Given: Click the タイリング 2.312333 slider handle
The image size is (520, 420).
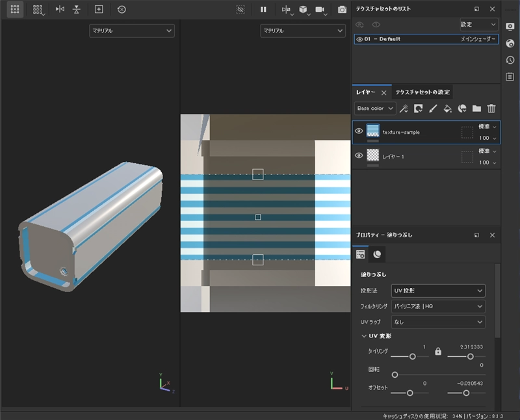Looking at the screenshot, I should 470,357.
